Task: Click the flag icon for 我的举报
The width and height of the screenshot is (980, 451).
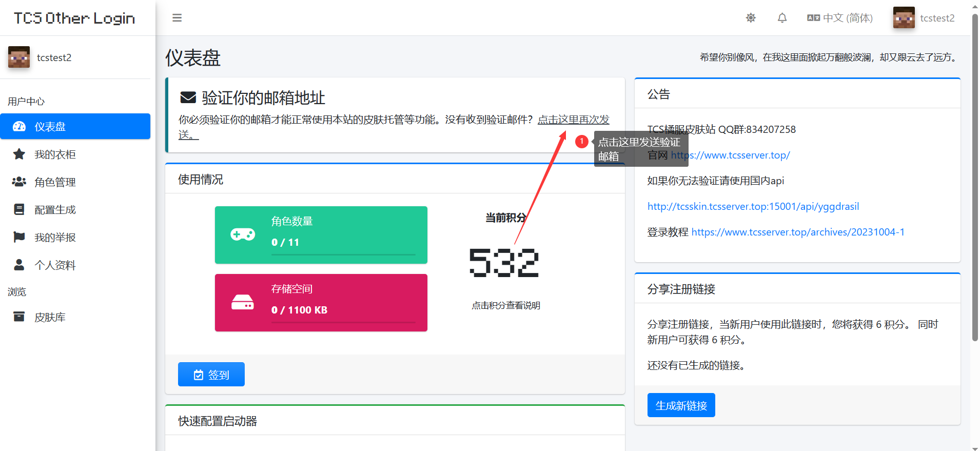Action: pos(19,237)
